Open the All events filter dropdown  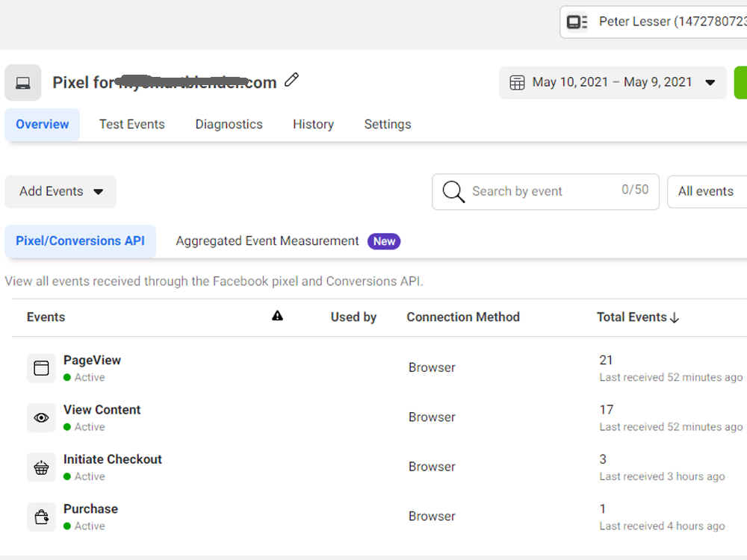(x=707, y=191)
